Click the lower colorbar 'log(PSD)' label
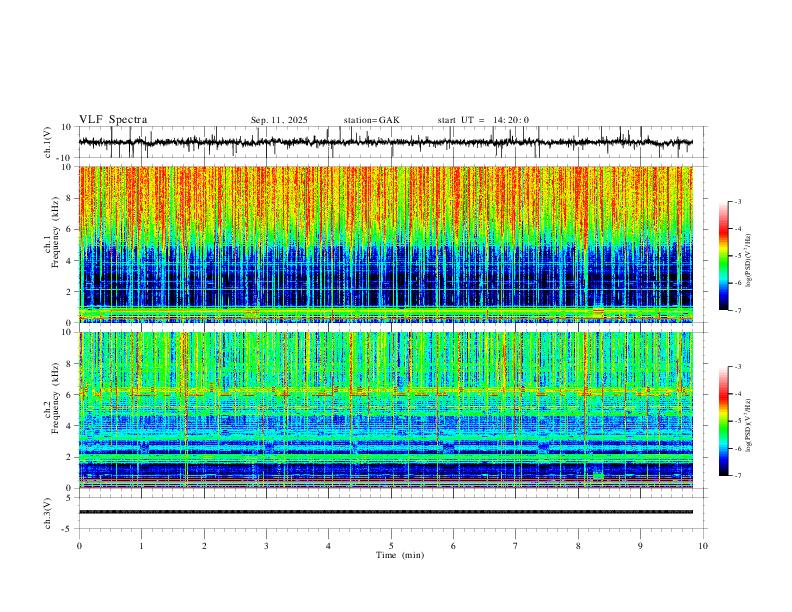Viewport: 792px width, 612px height. [x=748, y=425]
